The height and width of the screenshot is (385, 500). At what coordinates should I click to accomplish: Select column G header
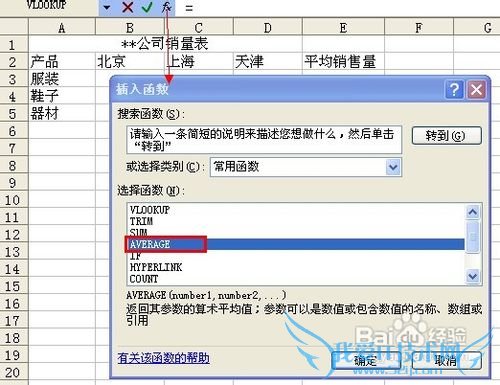477,27
